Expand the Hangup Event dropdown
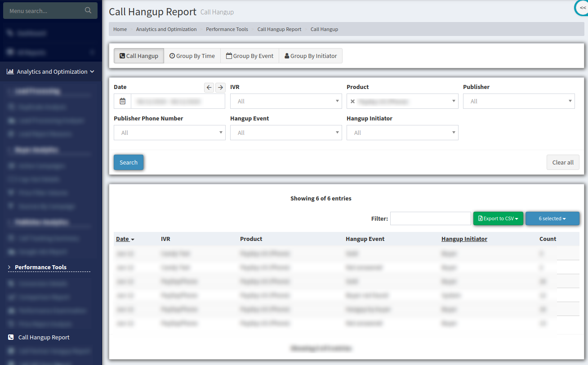The width and height of the screenshot is (588, 365). pos(286,133)
